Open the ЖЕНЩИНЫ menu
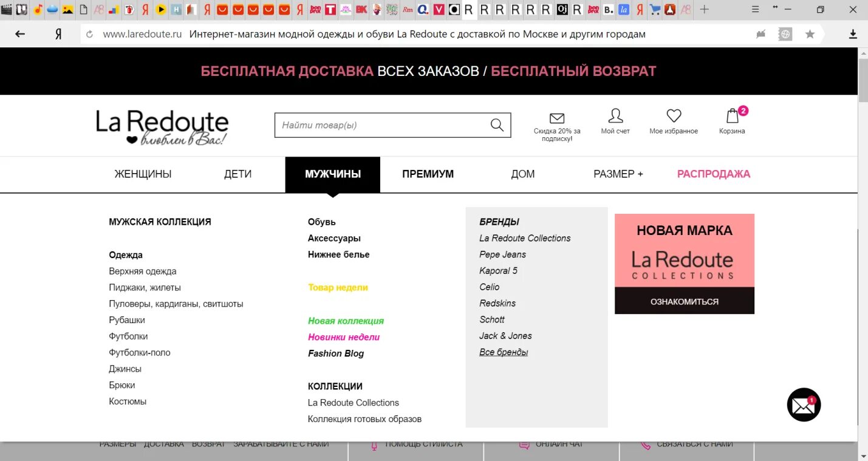 143,174
